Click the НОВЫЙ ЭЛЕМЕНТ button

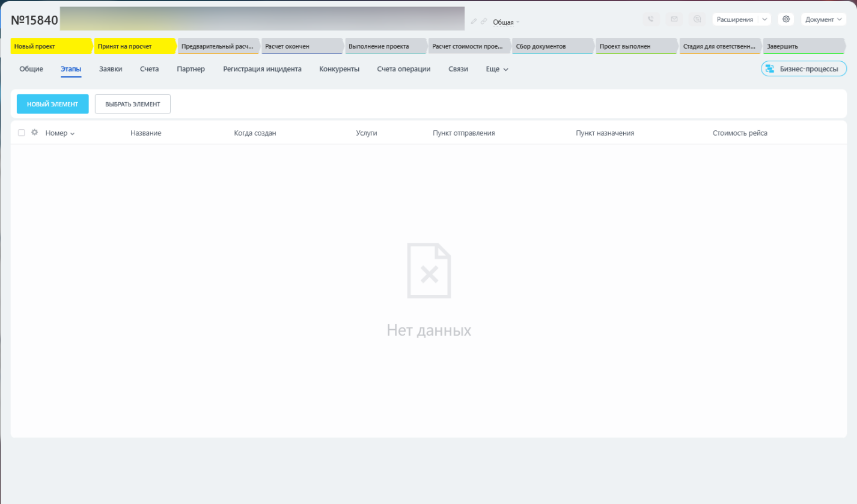point(53,104)
